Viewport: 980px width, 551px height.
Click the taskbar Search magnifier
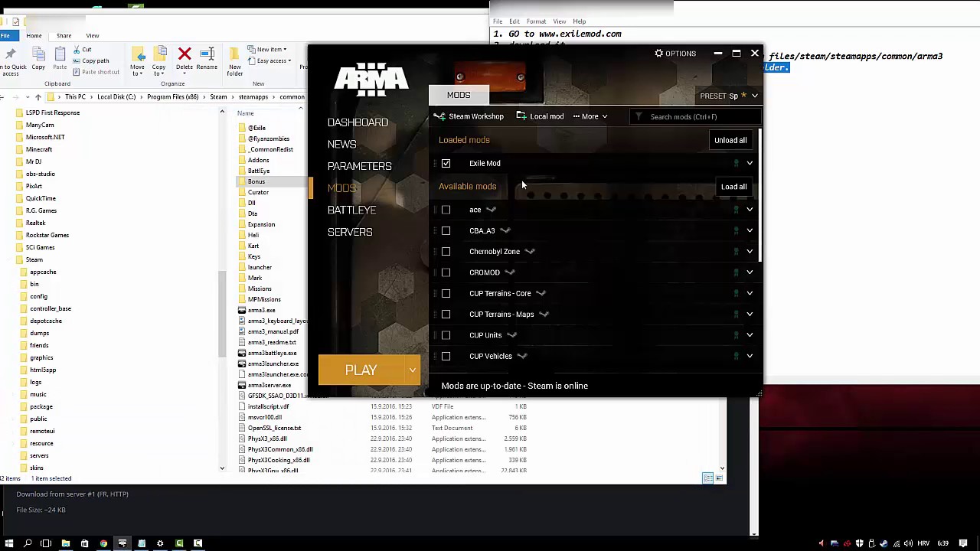point(28,543)
